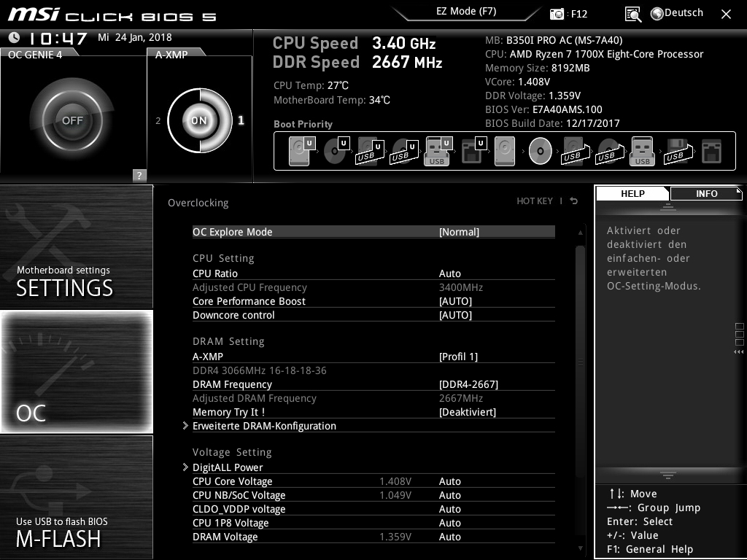Select the UEFI network boot device icon

click(x=473, y=151)
